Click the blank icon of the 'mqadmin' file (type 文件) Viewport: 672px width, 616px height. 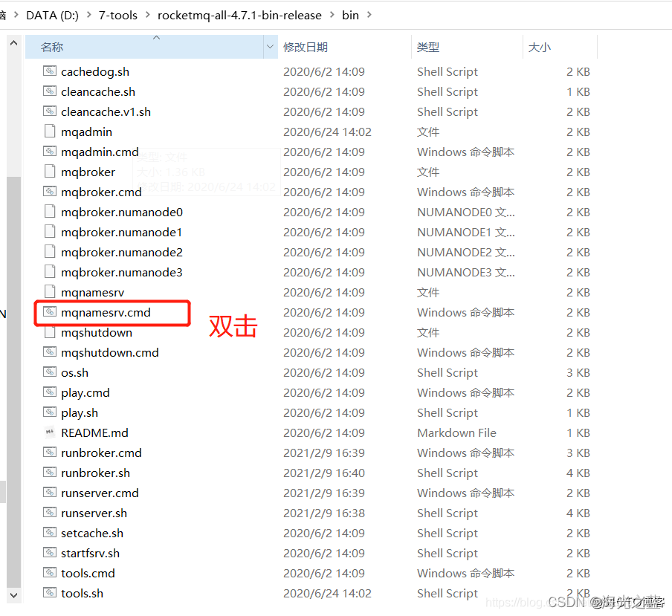pos(50,131)
